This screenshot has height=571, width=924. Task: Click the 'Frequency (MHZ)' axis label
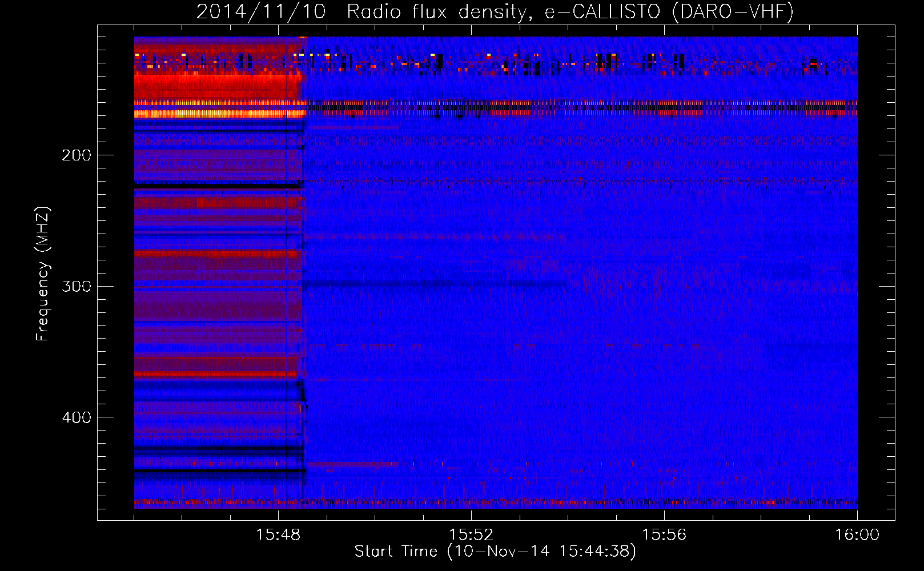(43, 274)
